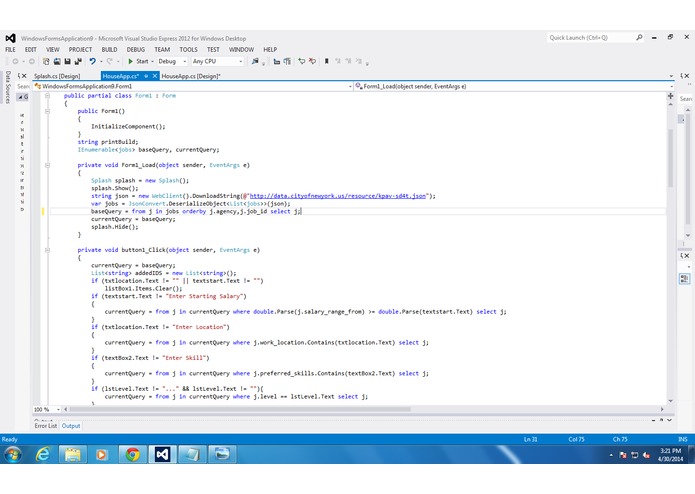Collapse the button1_Click method region
Viewport: 695px width, 494px height.
(47, 250)
